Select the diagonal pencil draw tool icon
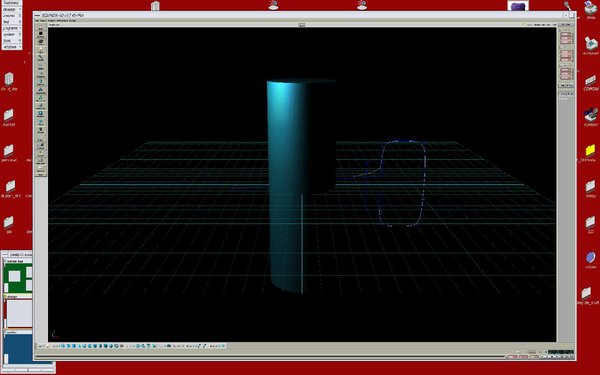The width and height of the screenshot is (600, 375). [41, 57]
